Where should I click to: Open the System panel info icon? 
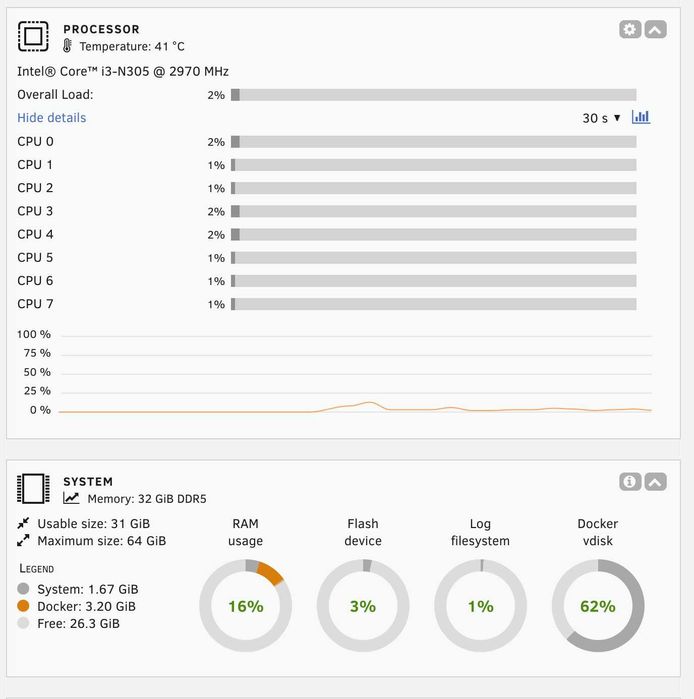point(629,482)
